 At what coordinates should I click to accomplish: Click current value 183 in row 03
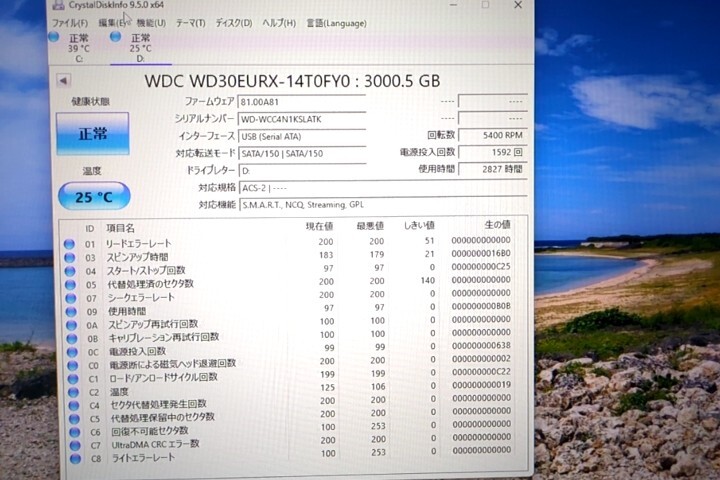pyautogui.click(x=326, y=255)
